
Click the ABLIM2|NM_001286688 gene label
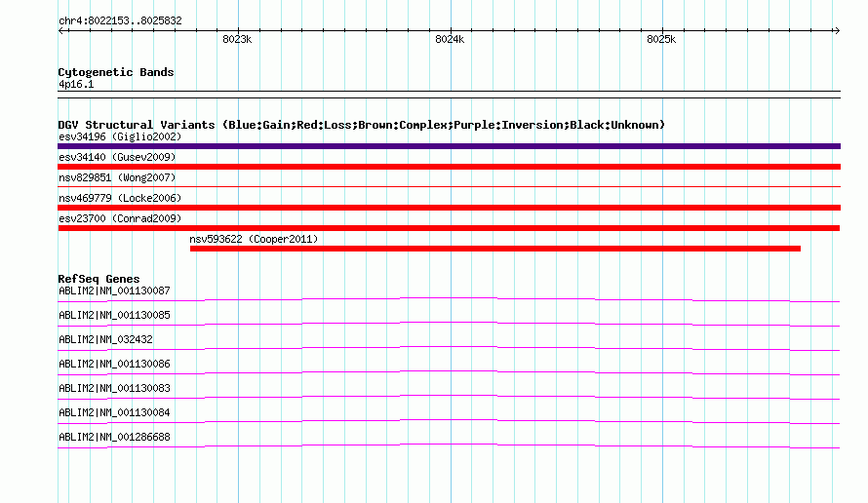pos(114,437)
